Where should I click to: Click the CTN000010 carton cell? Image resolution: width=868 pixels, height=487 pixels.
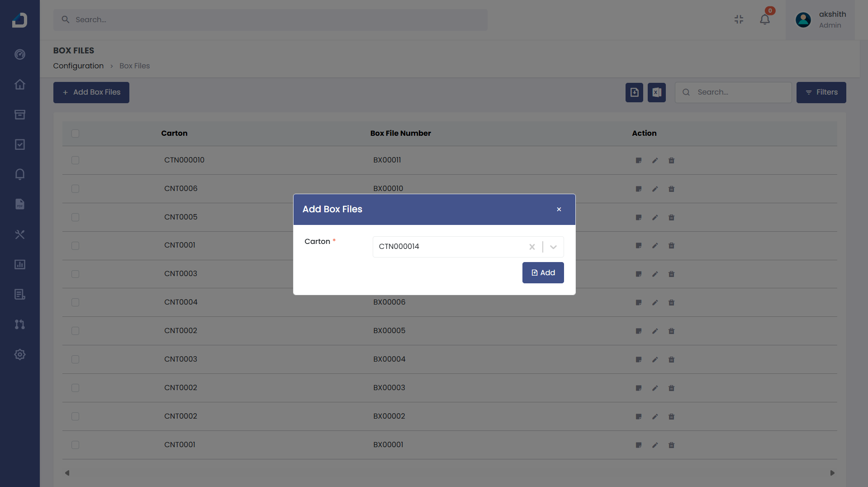click(x=184, y=160)
